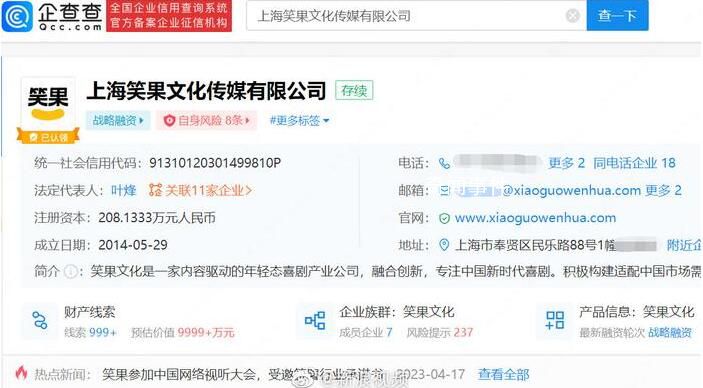
Task: View 线索 999+ count
Action: click(90, 332)
